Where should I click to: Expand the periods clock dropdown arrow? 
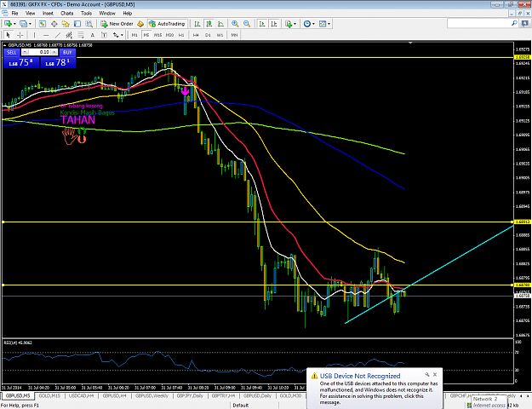(x=313, y=24)
